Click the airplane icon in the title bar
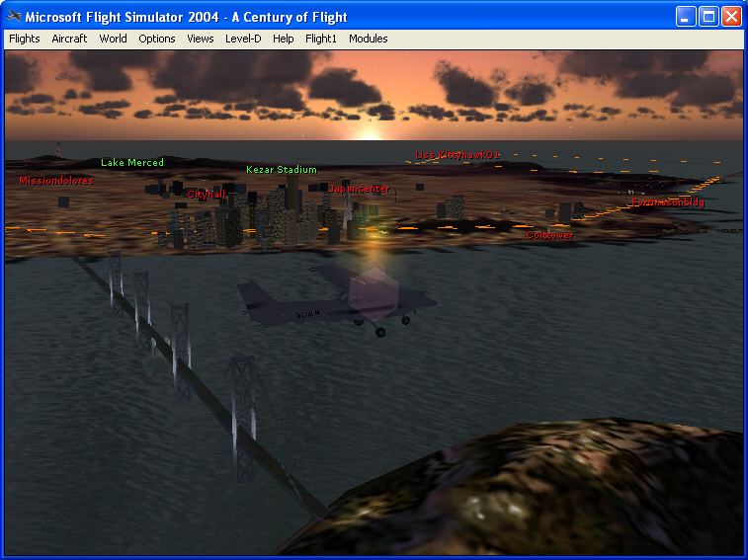The height and width of the screenshot is (560, 748). pos(14,16)
